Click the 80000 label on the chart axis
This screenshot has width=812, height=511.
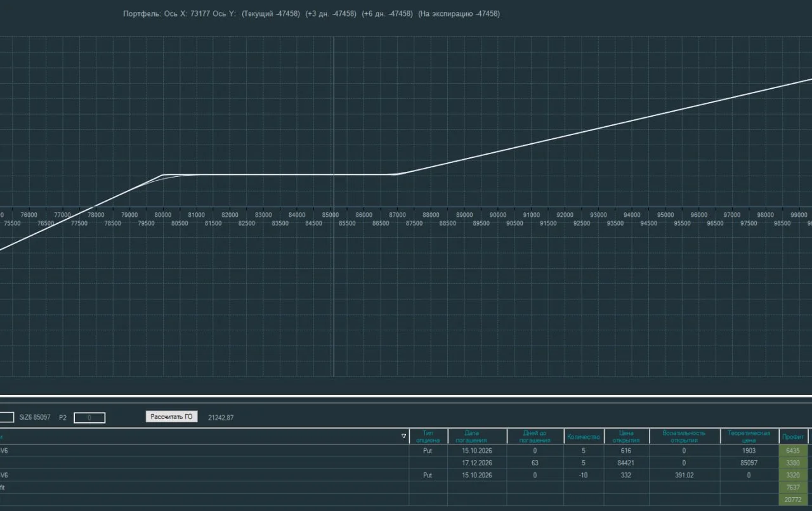point(163,215)
